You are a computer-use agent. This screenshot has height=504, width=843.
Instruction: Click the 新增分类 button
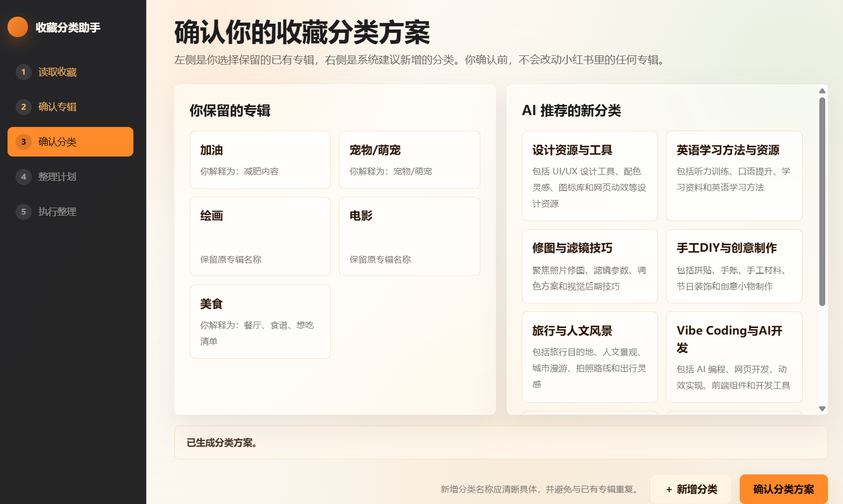[691, 489]
